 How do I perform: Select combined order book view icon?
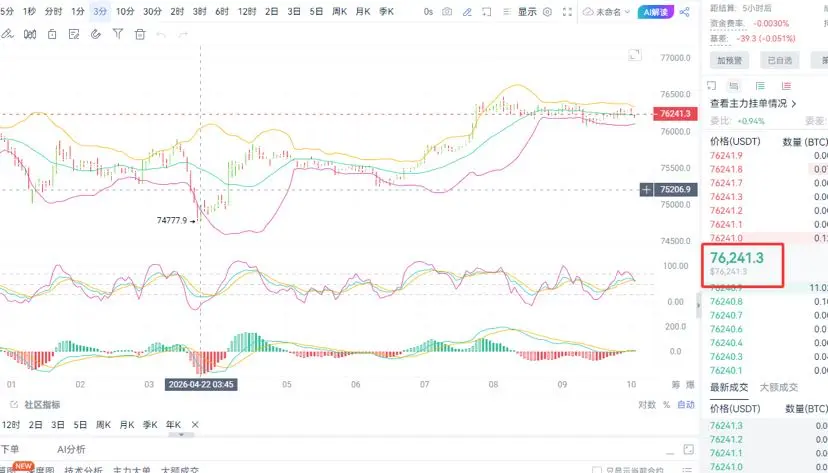click(733, 86)
